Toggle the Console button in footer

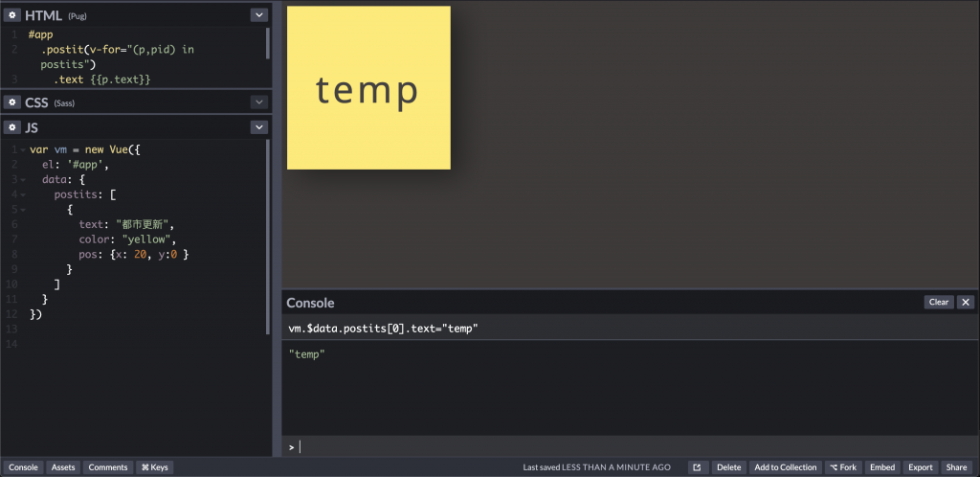23,467
